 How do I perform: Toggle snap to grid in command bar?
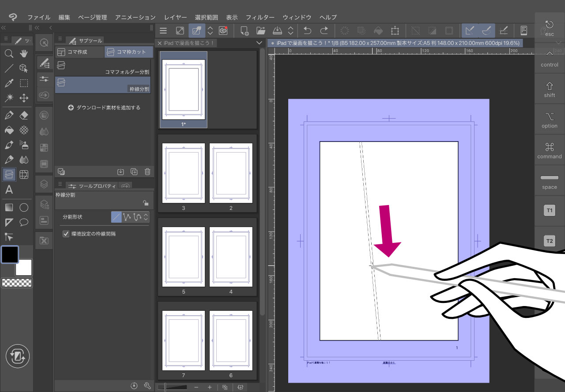point(502,30)
